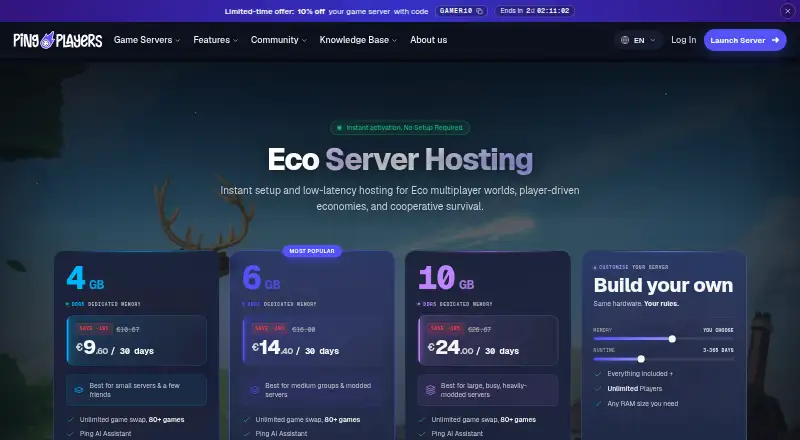
Task: Click the Log In link
Action: tap(683, 40)
